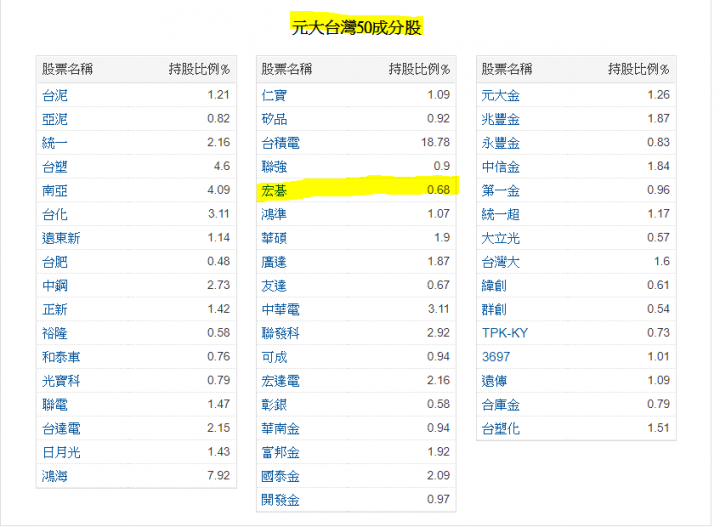
Task: Select the 和泰車 stock link
Action: [61, 357]
